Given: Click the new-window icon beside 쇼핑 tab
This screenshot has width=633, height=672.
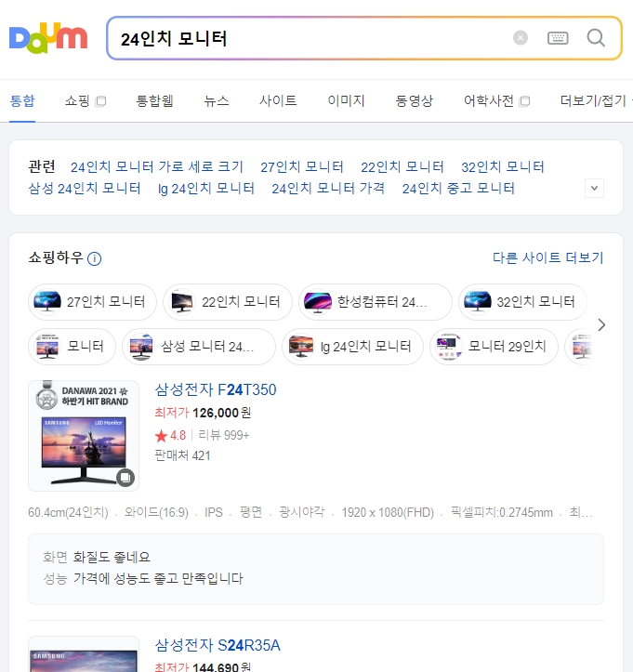Looking at the screenshot, I should pyautogui.click(x=100, y=101).
